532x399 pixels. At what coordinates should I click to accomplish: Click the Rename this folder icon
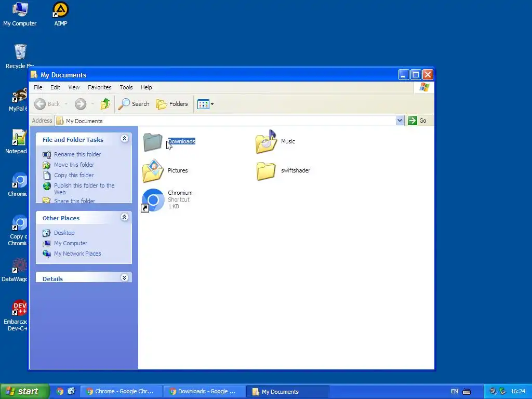coord(47,155)
